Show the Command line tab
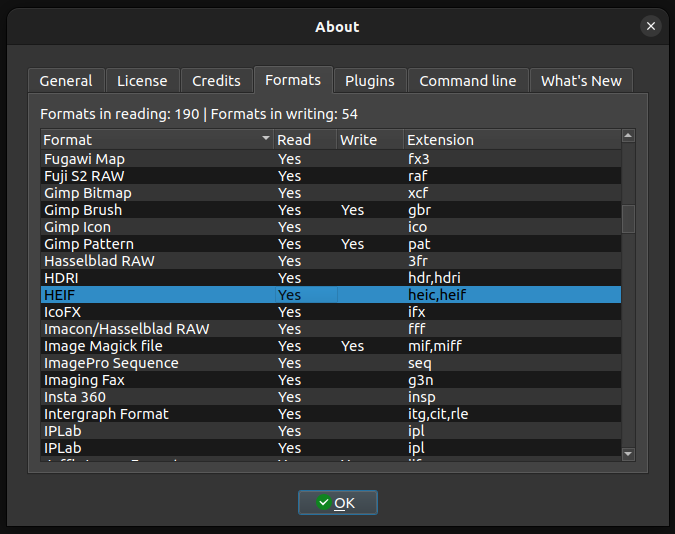 click(467, 81)
